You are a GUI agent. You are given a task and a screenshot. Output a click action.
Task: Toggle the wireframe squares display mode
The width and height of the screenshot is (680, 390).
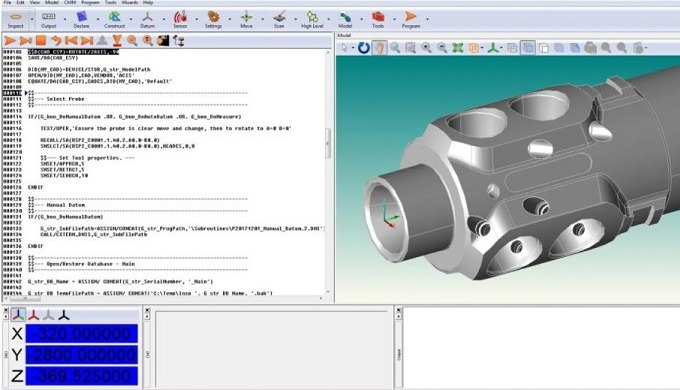pyautogui.click(x=543, y=48)
